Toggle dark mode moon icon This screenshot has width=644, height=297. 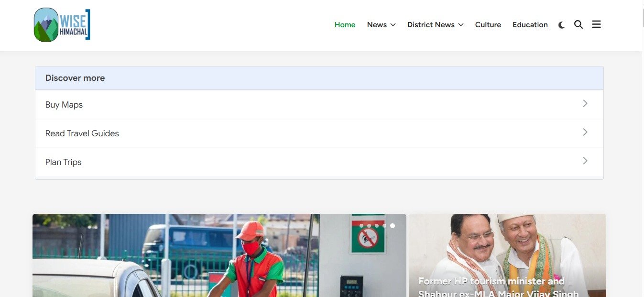pyautogui.click(x=561, y=25)
